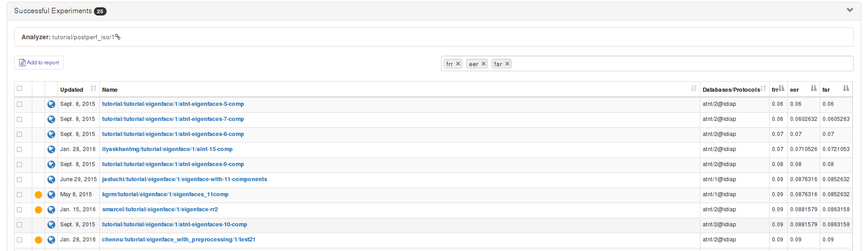Collapse the Successful Experiments panel
The image size is (868, 251).
click(x=850, y=10)
